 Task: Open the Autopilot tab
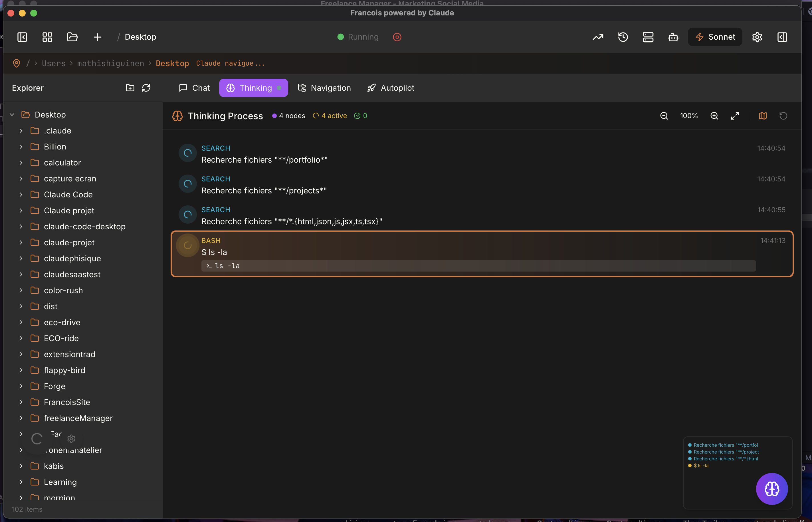[391, 88]
